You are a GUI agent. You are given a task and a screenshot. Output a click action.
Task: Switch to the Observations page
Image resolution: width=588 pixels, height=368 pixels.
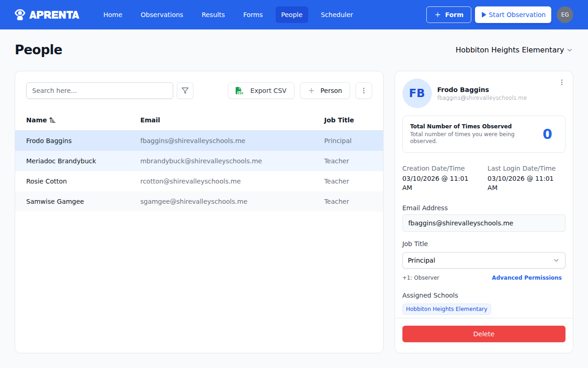click(x=162, y=15)
